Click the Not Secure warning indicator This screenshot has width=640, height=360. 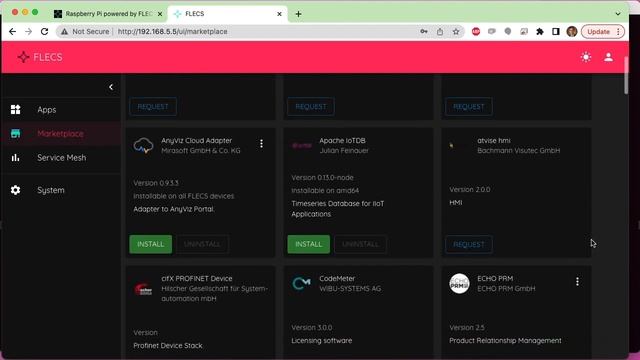click(x=85, y=31)
